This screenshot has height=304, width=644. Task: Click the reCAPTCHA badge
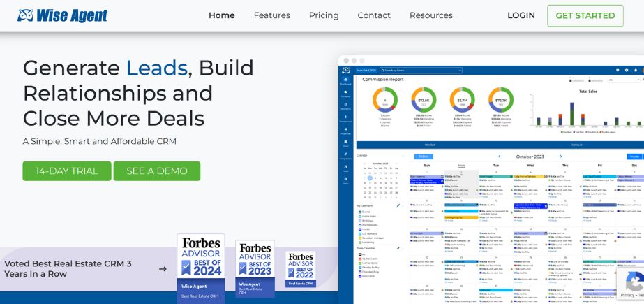pyautogui.click(x=632, y=284)
